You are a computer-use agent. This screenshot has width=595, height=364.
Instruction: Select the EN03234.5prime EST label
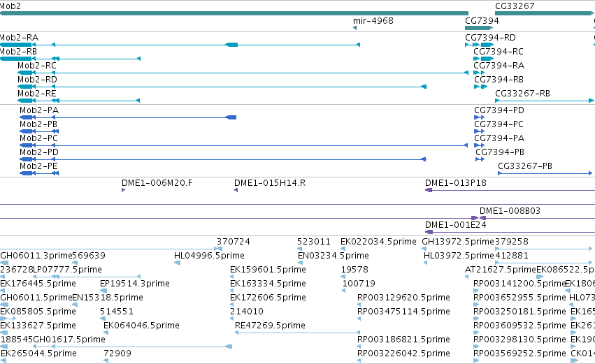click(x=334, y=256)
